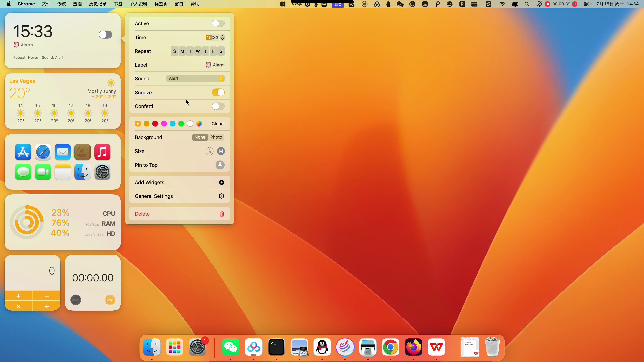Select Sunday repeat day button
The width and height of the screenshot is (644, 362).
point(174,51)
